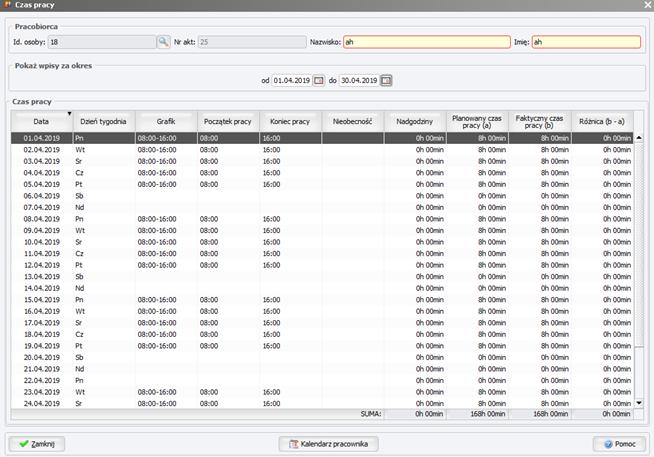Click the Nr akt field
Image resolution: width=654 pixels, height=457 pixels.
point(252,42)
